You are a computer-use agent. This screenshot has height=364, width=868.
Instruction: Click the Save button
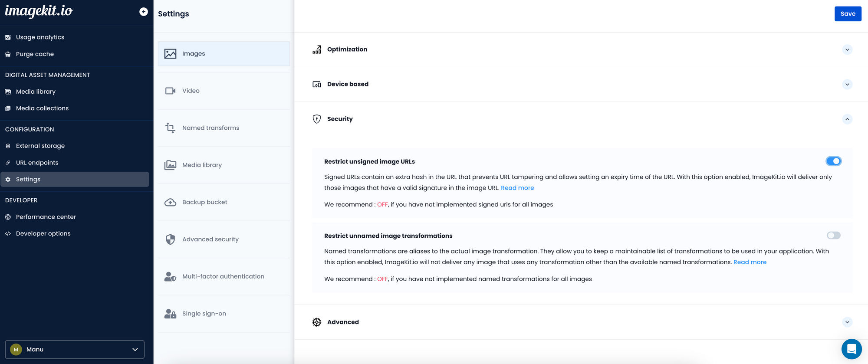[x=848, y=14]
